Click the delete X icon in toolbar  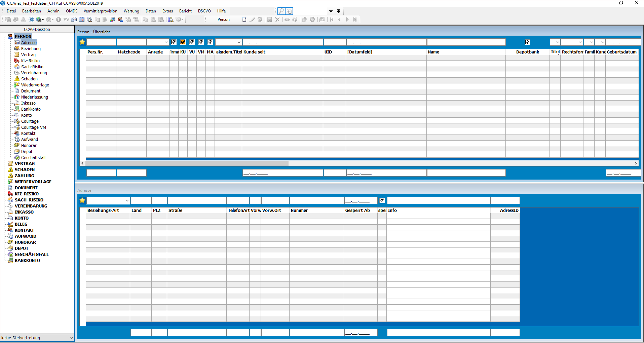(x=277, y=20)
